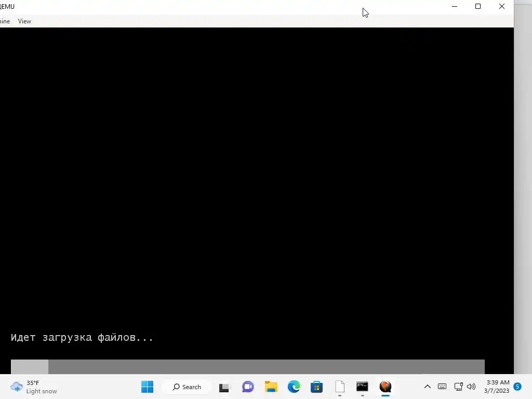Open the View menu in QEMU
This screenshot has width=532, height=399.
click(24, 21)
